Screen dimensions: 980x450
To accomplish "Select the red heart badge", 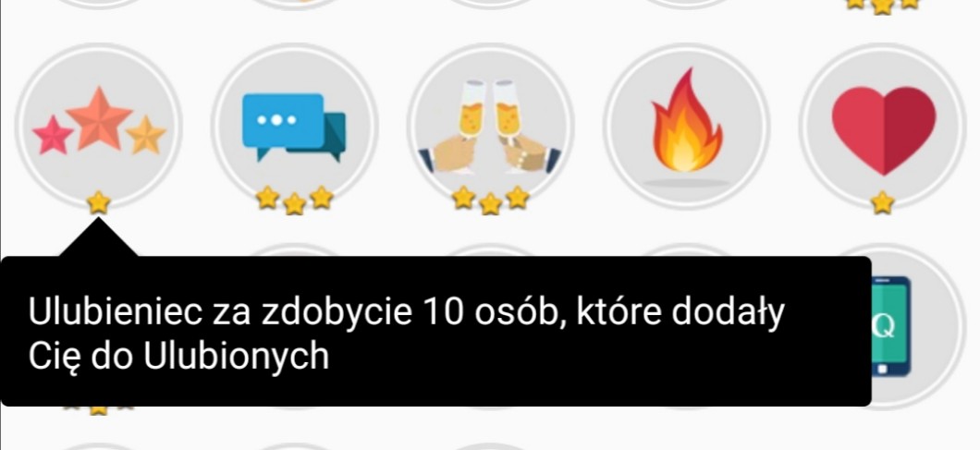I will 883,127.
